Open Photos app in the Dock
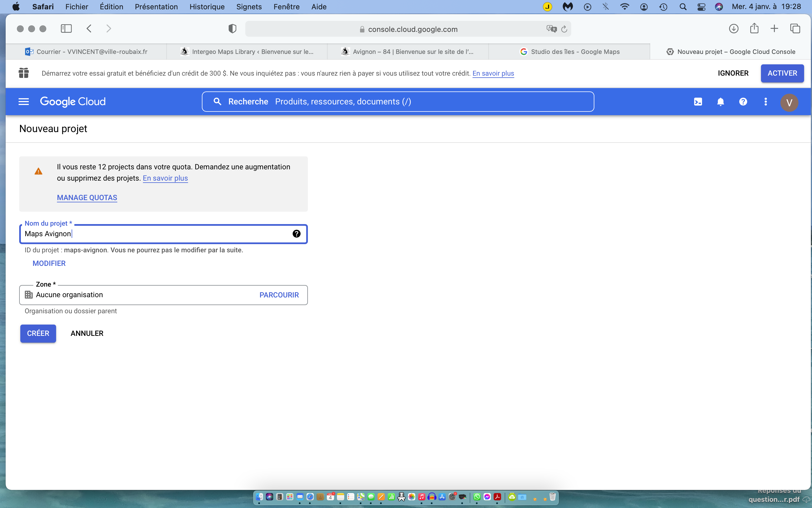Image resolution: width=812 pixels, height=508 pixels. [x=412, y=497]
